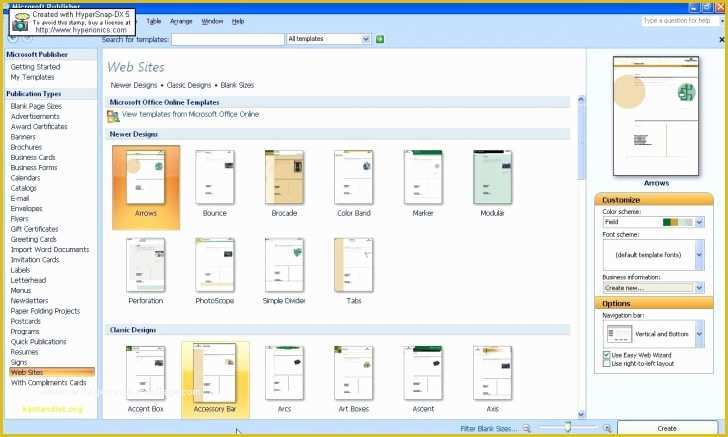Open View templates from Microsoft Office Online
Image resolution: width=728 pixels, height=437 pixels.
coord(190,114)
